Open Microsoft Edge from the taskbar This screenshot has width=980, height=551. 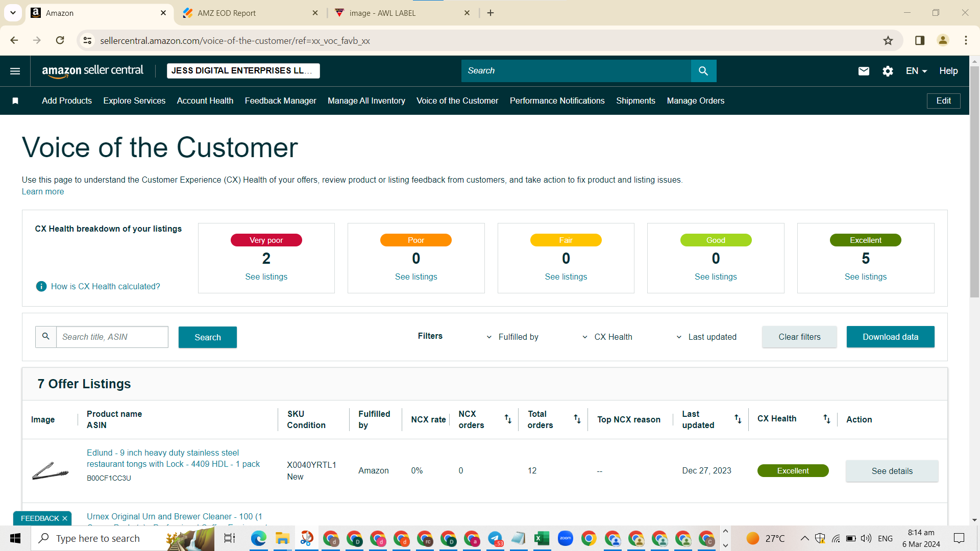pos(259,538)
